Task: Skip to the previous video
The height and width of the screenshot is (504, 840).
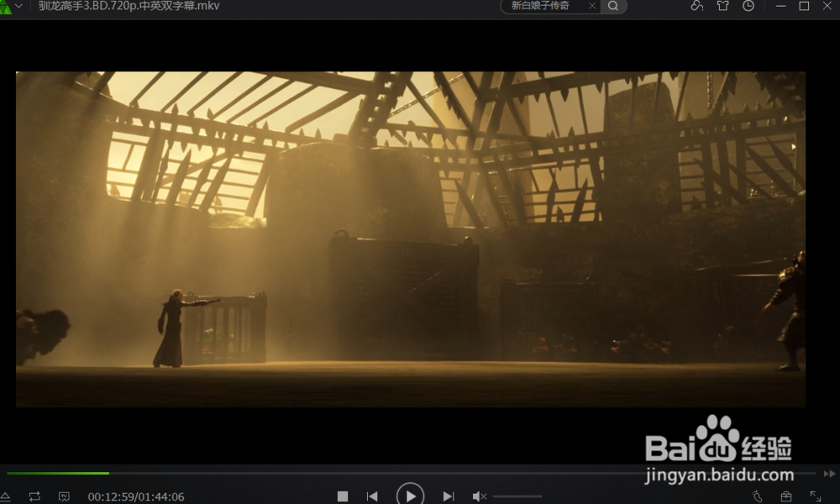Action: pyautogui.click(x=372, y=496)
